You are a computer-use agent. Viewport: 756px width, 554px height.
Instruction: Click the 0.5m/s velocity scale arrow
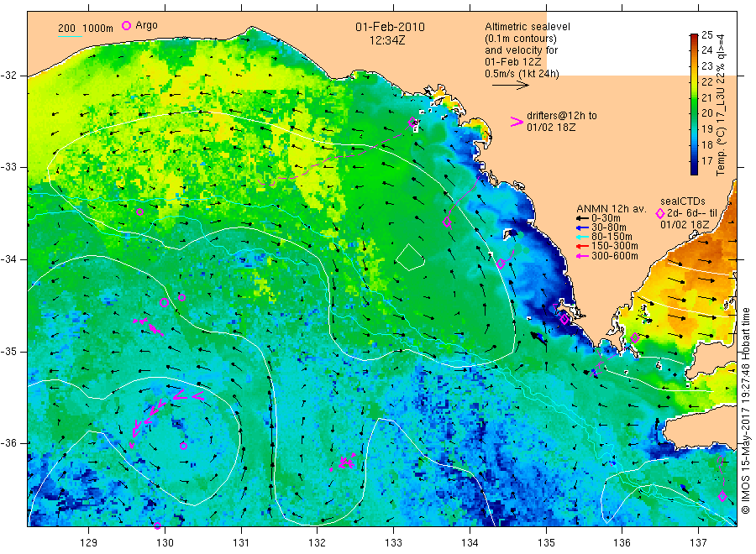(x=511, y=86)
